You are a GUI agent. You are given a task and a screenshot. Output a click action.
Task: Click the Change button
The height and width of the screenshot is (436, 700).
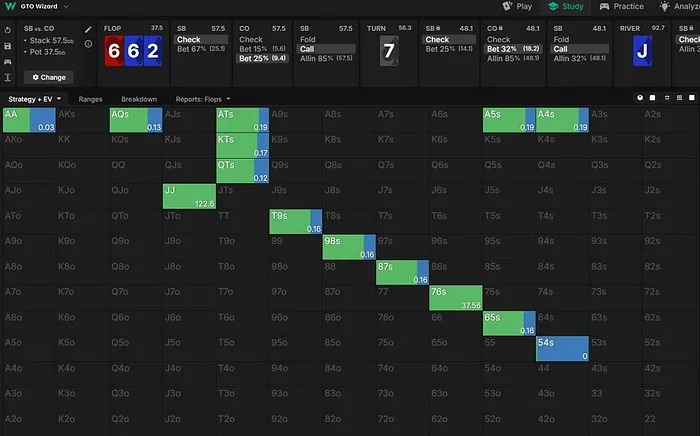point(49,77)
